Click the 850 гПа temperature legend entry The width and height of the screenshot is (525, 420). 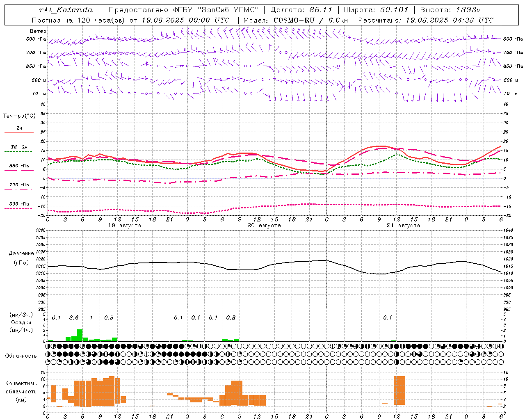[x=19, y=166]
